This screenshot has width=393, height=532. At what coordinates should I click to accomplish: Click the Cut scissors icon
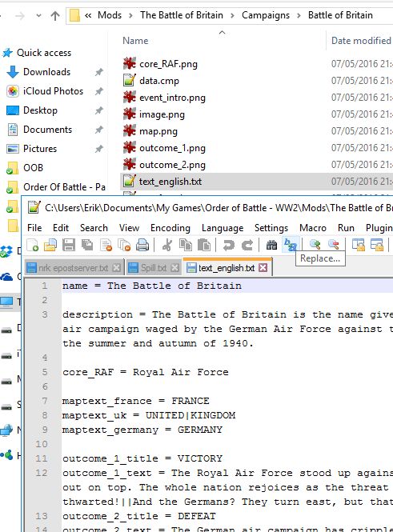click(x=166, y=245)
